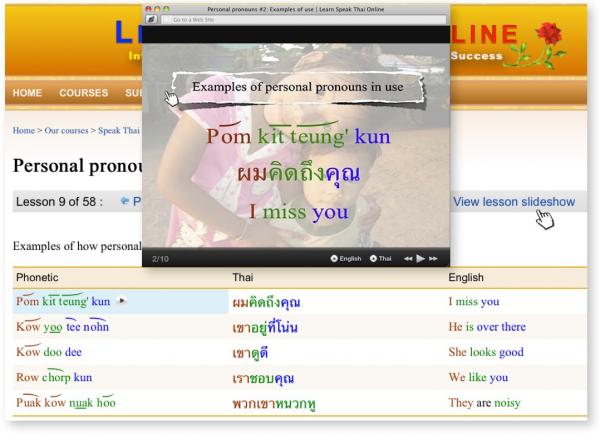Click Lesson 9 of 58 label
Viewport: 600px width, 434px height.
click(59, 202)
